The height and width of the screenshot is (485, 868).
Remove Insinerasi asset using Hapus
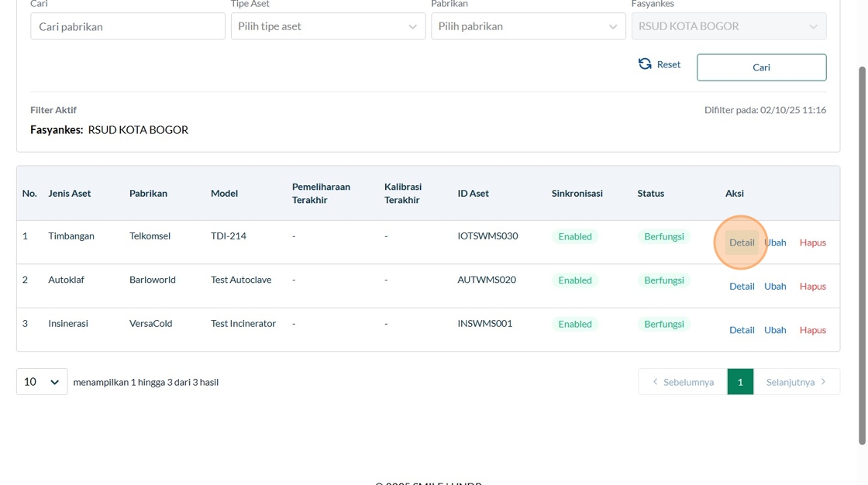[812, 330]
